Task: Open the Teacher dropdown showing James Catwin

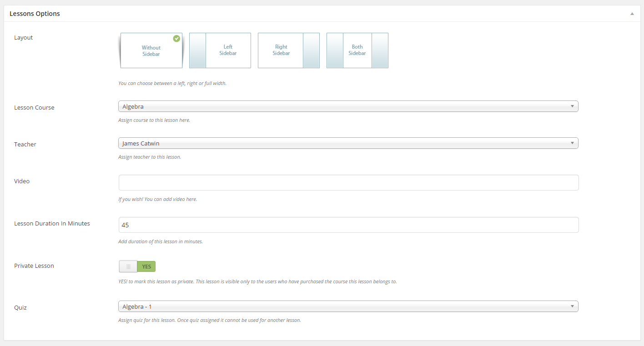Action: (x=348, y=143)
